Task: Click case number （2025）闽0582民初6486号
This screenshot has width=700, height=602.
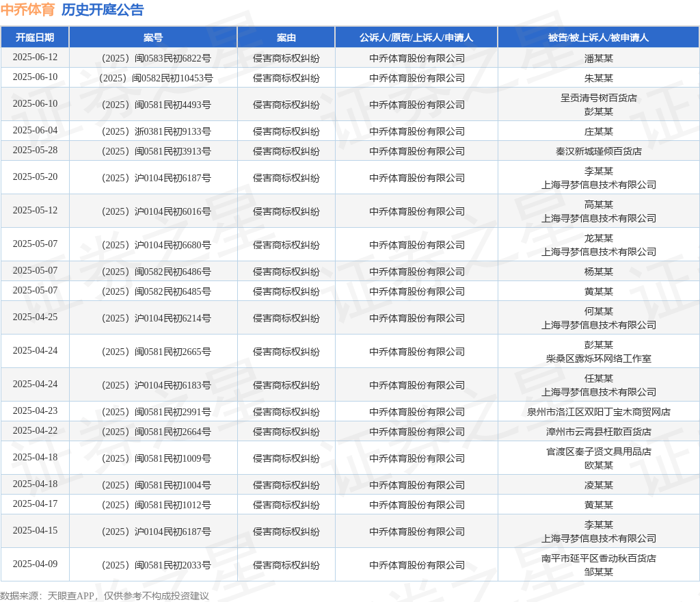Action: pos(154,272)
